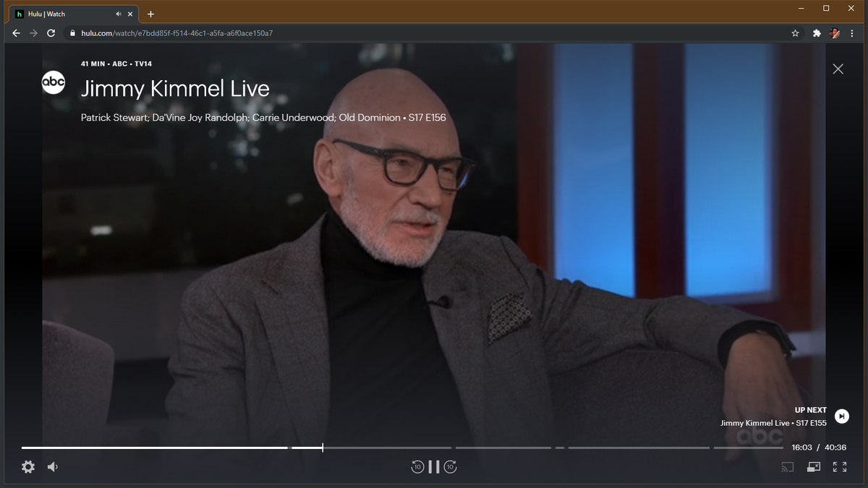Image resolution: width=868 pixels, height=488 pixels.
Task: Open the Hulu player settings gear
Action: click(28, 467)
